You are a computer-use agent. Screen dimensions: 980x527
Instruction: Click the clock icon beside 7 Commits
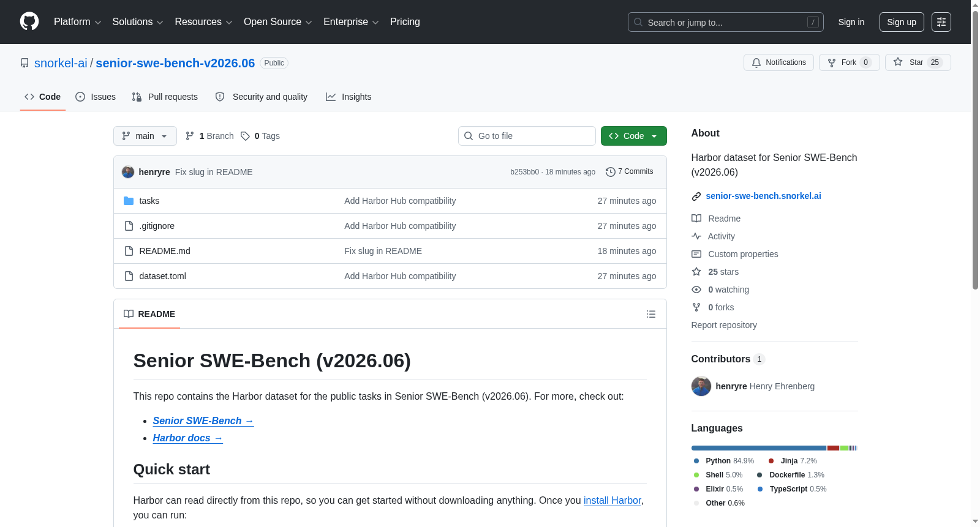[x=610, y=172]
